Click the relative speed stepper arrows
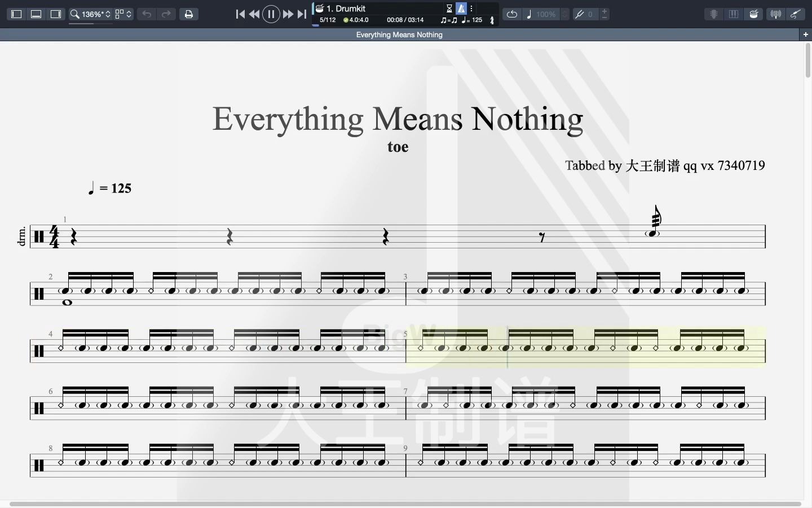812x508 pixels. [565, 14]
